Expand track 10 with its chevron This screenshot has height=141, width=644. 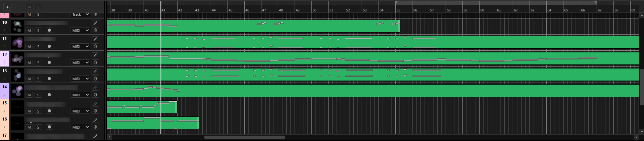point(5,31)
